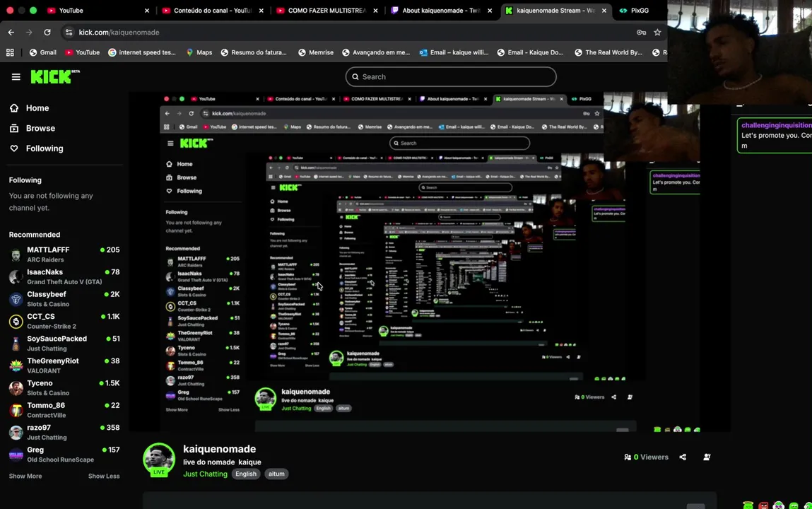Image resolution: width=812 pixels, height=509 pixels.
Task: Open the YouTube bookmark
Action: [83, 52]
